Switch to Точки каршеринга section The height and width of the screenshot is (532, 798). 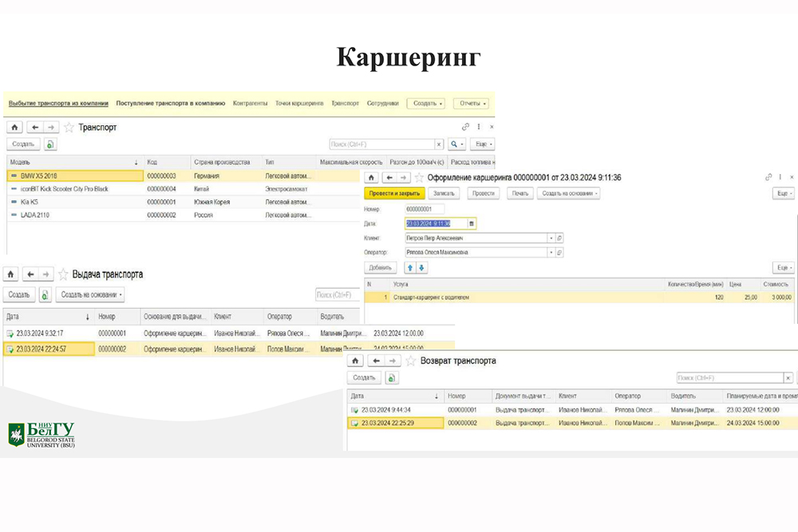coord(299,104)
